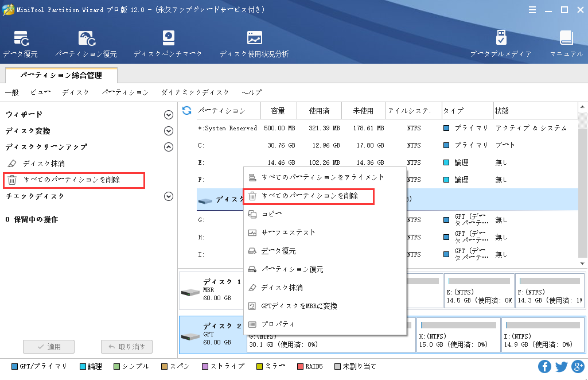Click the partition list scrollbar up arrow
This screenshot has height=380, width=588.
coord(582,107)
